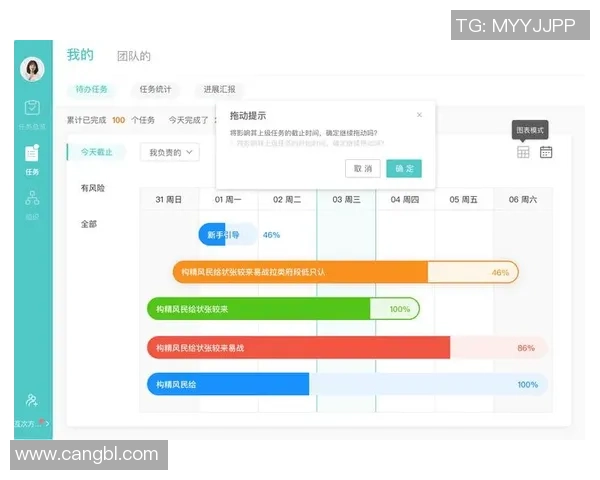Click the 新手引导 task bar

pyautogui.click(x=228, y=235)
